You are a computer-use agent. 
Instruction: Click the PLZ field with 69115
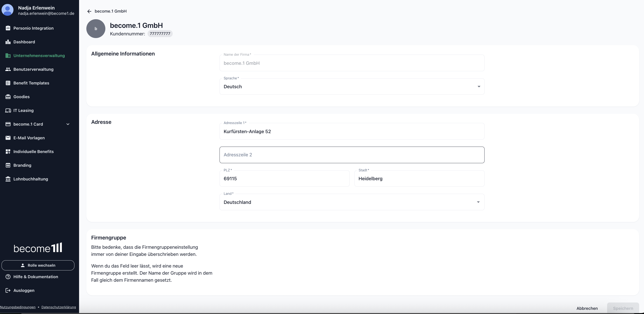(x=284, y=178)
